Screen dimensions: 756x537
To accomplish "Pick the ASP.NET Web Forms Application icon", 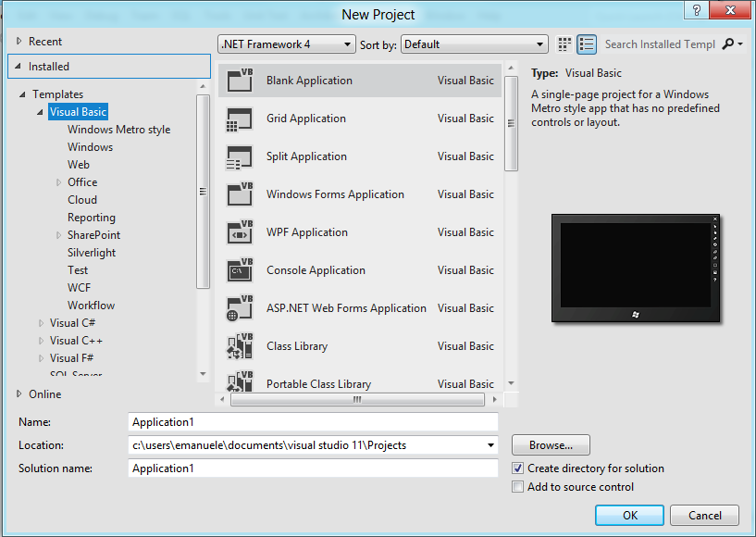I will coord(240,307).
